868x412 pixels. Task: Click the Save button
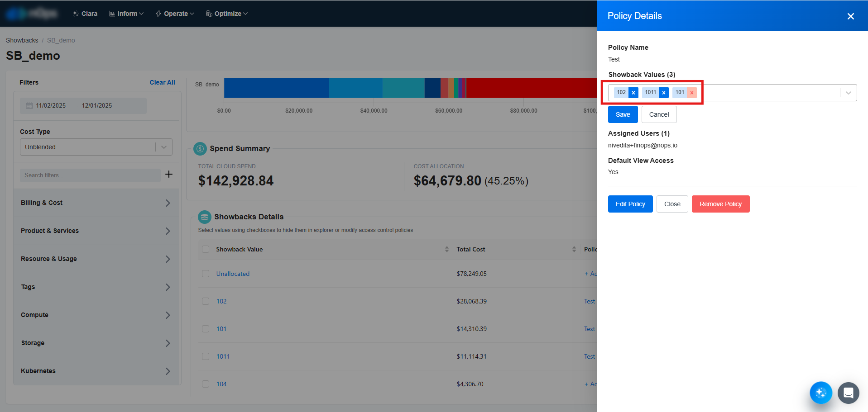click(623, 114)
